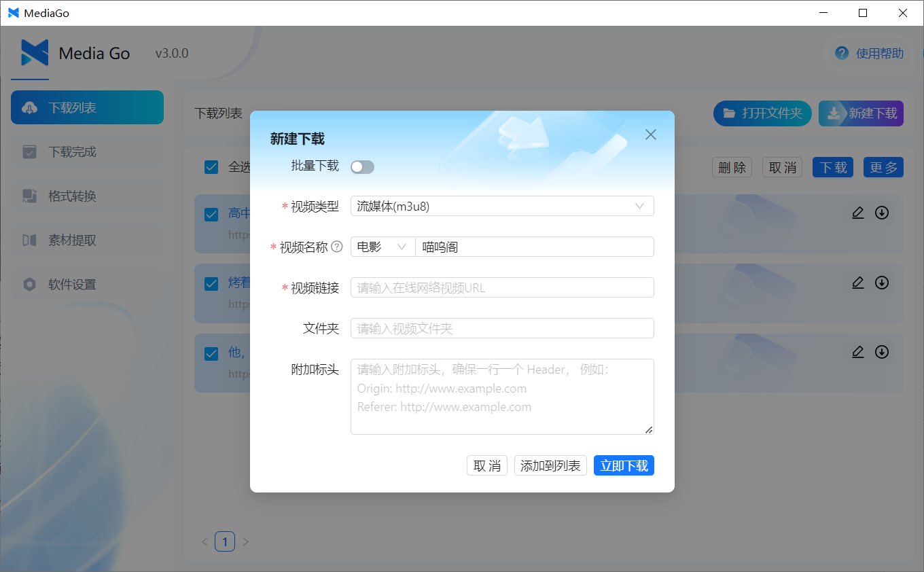Select page 1 in the pagination
The width and height of the screenshot is (924, 572).
pyautogui.click(x=225, y=541)
